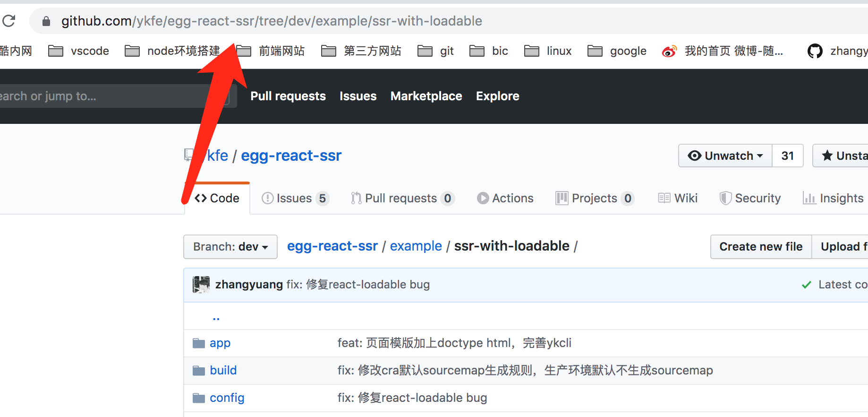Open Issues in GitHub header
This screenshot has width=868, height=417.
[358, 96]
